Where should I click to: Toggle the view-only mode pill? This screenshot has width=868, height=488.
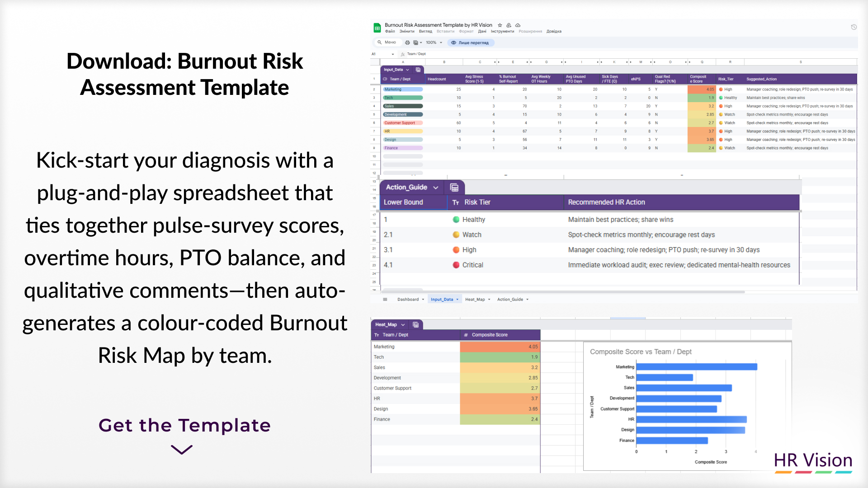pos(471,42)
